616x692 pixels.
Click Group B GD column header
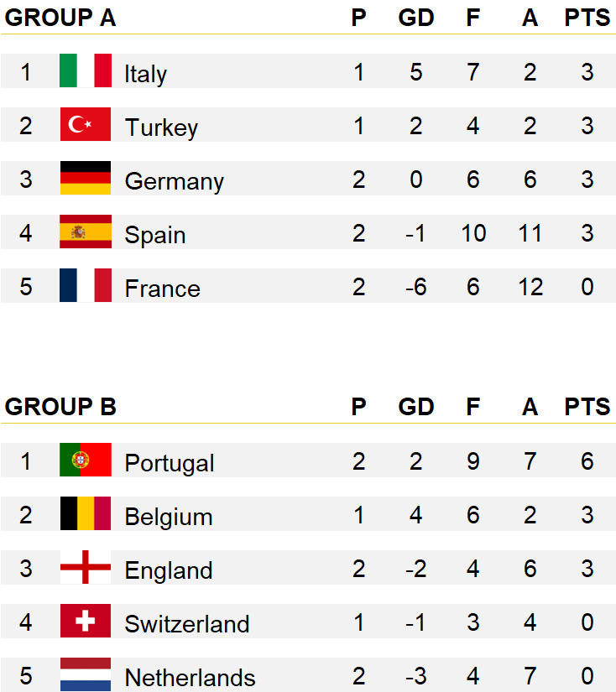point(416,407)
